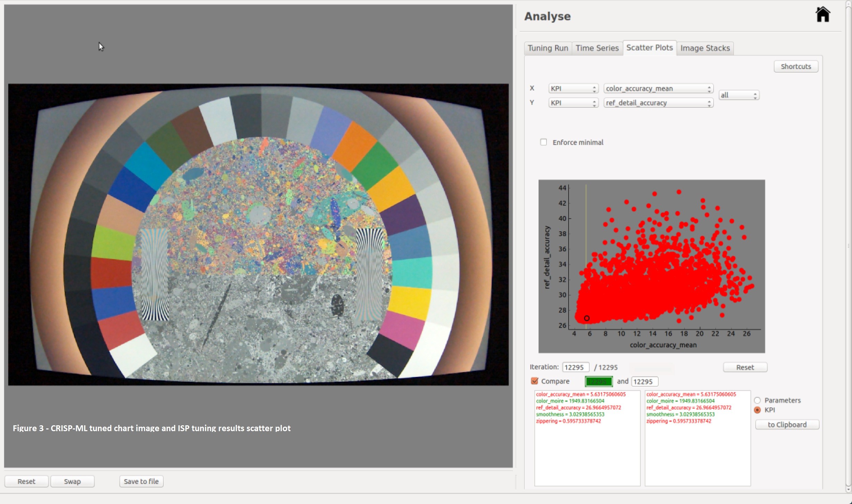852x504 pixels.
Task: Open the ref_detail_accuracy dropdown
Action: pos(658,103)
